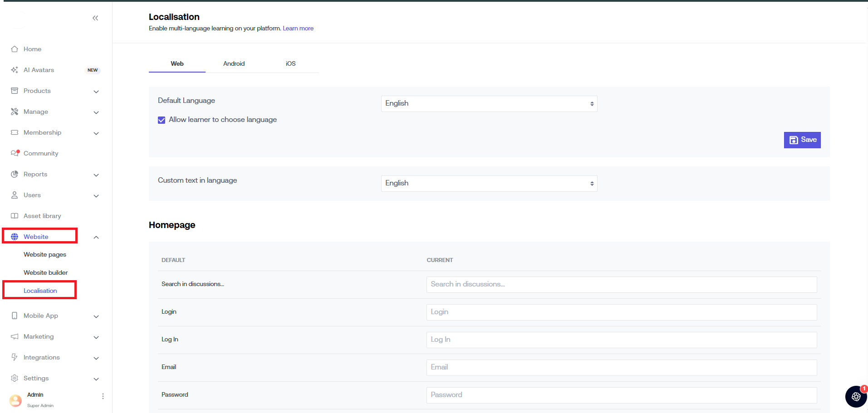Image resolution: width=868 pixels, height=413 pixels.
Task: Open Website builder submenu item
Action: point(46,272)
